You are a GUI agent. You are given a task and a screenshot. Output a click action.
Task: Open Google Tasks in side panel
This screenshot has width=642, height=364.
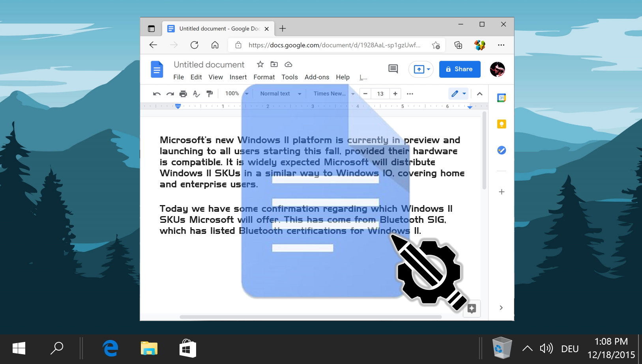click(502, 150)
